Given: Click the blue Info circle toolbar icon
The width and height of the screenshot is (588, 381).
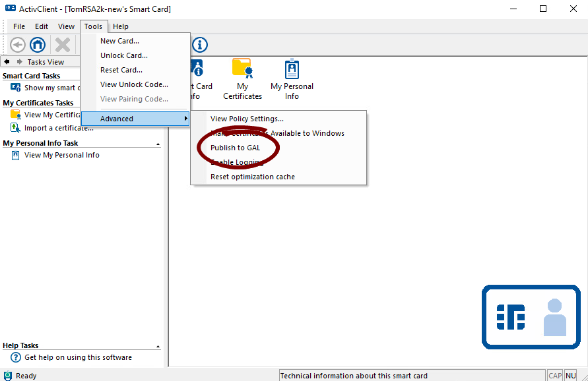Looking at the screenshot, I should click(200, 45).
